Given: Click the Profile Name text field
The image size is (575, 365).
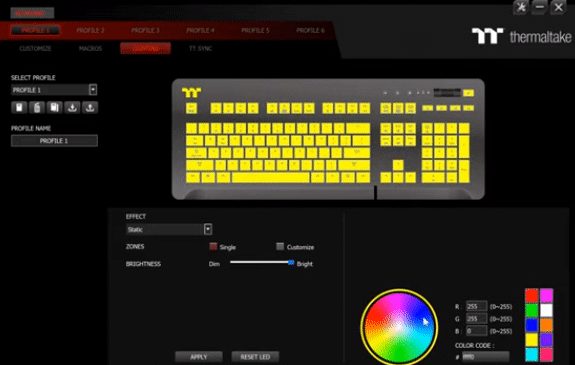Looking at the screenshot, I should pyautogui.click(x=54, y=140).
